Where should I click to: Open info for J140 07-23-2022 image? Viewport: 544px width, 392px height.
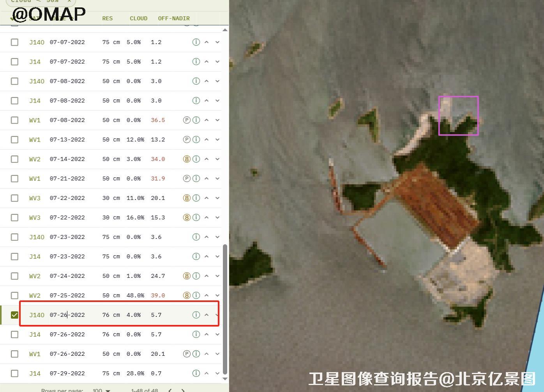(x=196, y=237)
